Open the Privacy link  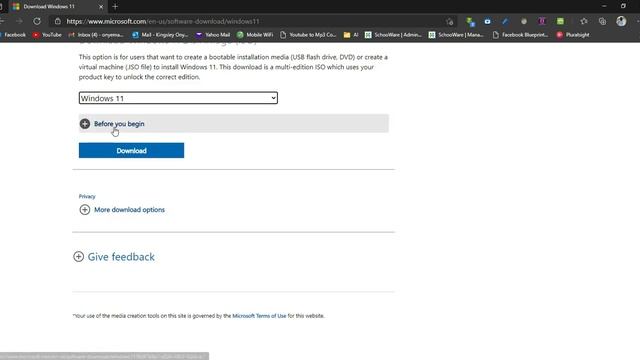[87, 196]
